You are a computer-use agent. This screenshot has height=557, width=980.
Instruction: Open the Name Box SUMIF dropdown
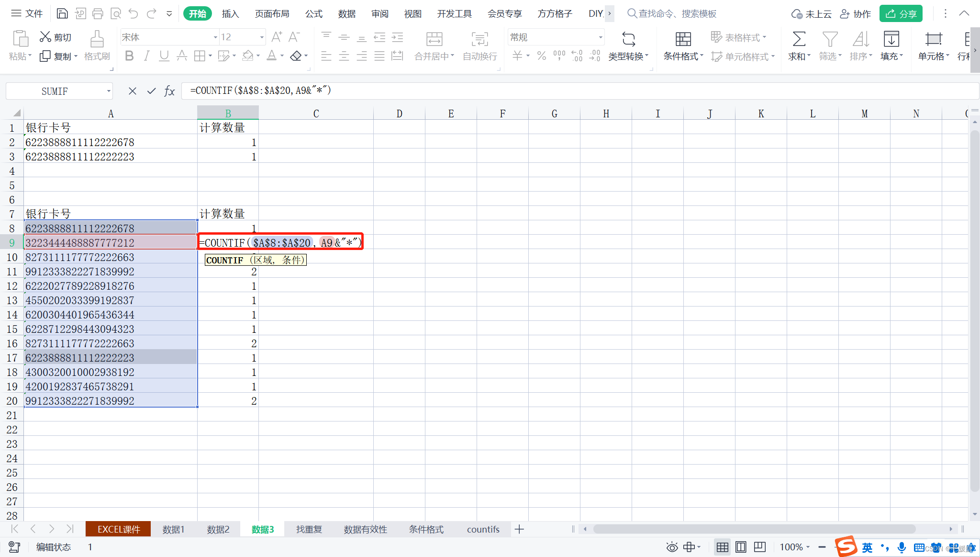[109, 91]
